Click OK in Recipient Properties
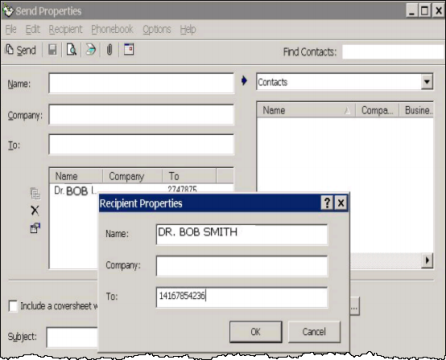Screen dimensions: 446x360 click(256, 332)
